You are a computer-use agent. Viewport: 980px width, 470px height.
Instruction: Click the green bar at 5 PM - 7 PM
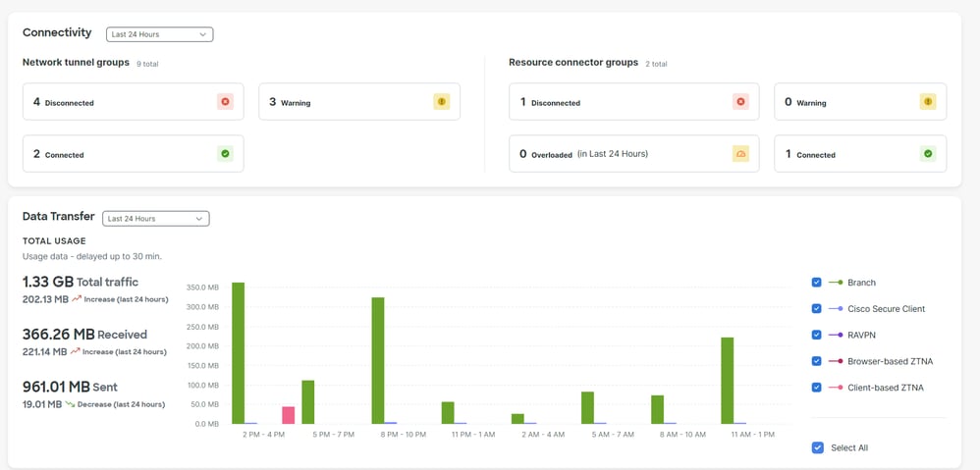(x=308, y=402)
